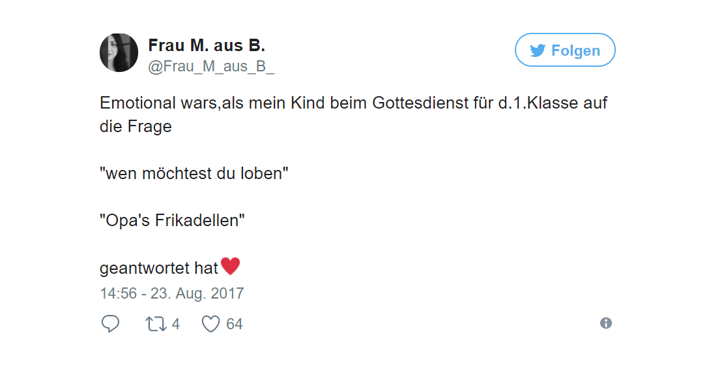Select the 23. Aug. 2017 date
Screen dimensions: 709x366
pyautogui.click(x=197, y=293)
